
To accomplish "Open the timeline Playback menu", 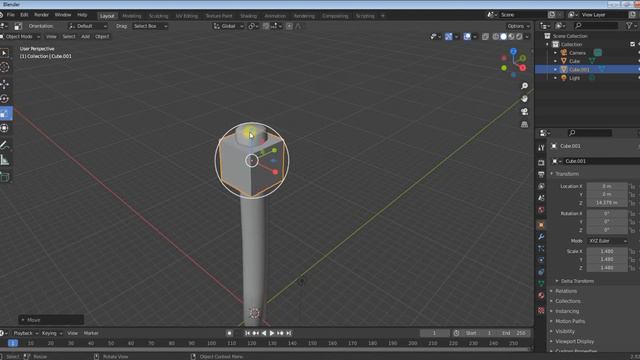I will [x=25, y=333].
